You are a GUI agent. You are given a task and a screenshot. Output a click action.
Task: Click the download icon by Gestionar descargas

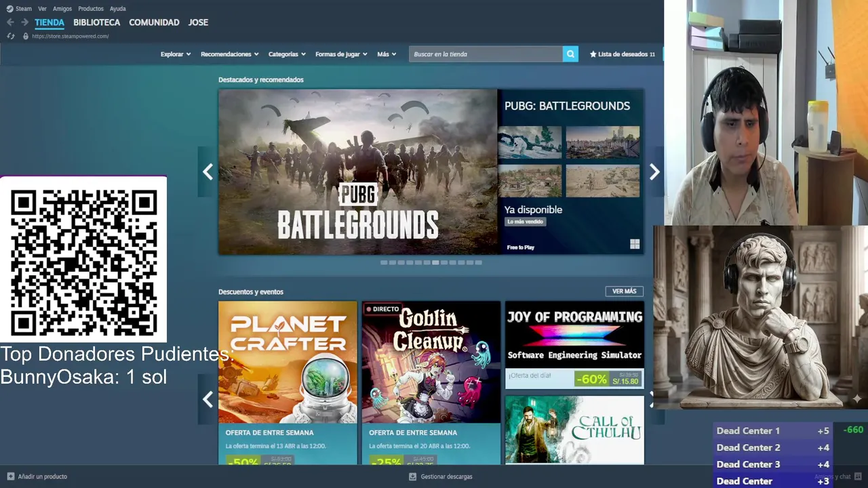coord(412,476)
